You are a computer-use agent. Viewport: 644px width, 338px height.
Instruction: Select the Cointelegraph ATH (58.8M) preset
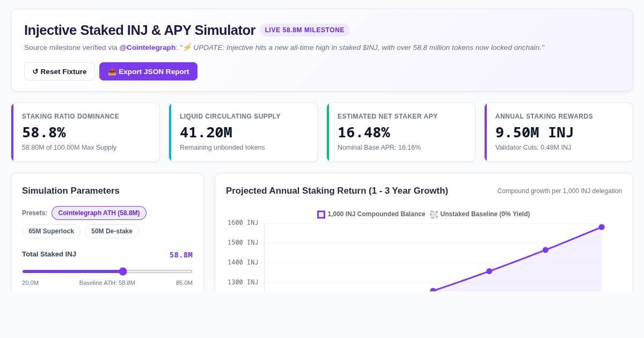click(x=99, y=213)
